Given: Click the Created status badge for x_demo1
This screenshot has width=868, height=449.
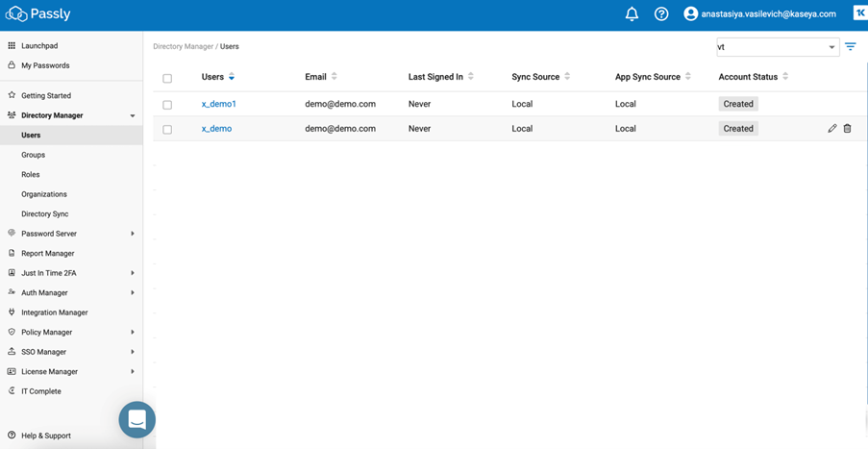Looking at the screenshot, I should [x=738, y=104].
